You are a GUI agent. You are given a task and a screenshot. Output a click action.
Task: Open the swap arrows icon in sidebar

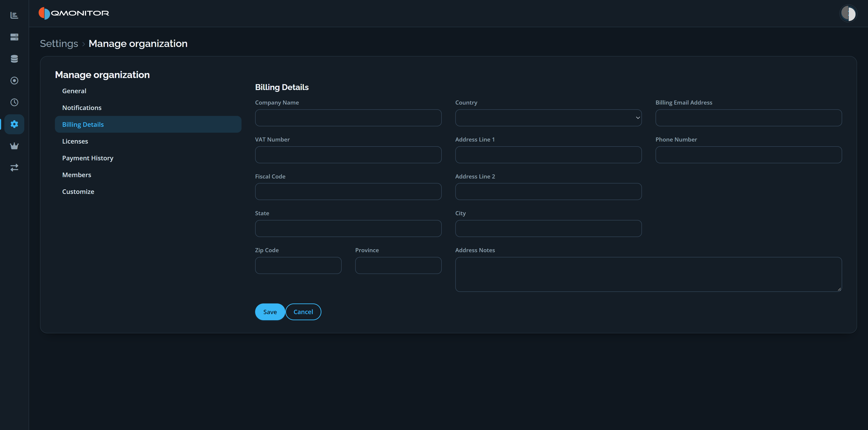point(14,167)
